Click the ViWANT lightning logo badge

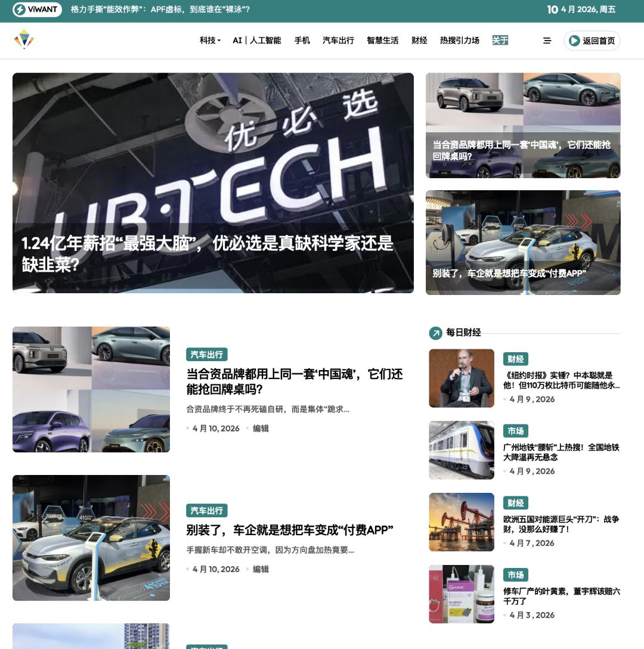[x=37, y=10]
